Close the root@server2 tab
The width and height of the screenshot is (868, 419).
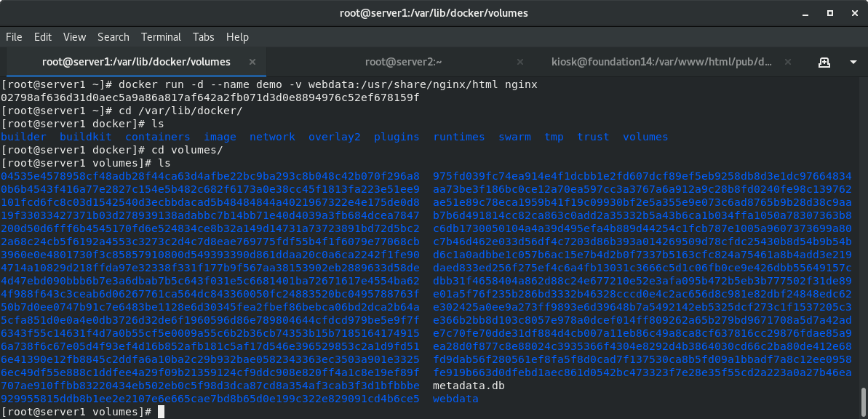click(519, 62)
